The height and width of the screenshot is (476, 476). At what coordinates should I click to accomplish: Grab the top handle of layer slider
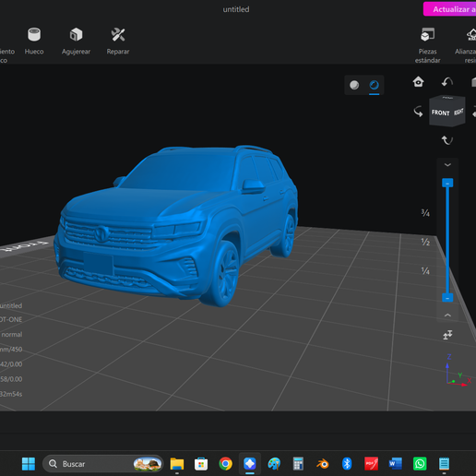pos(447,183)
